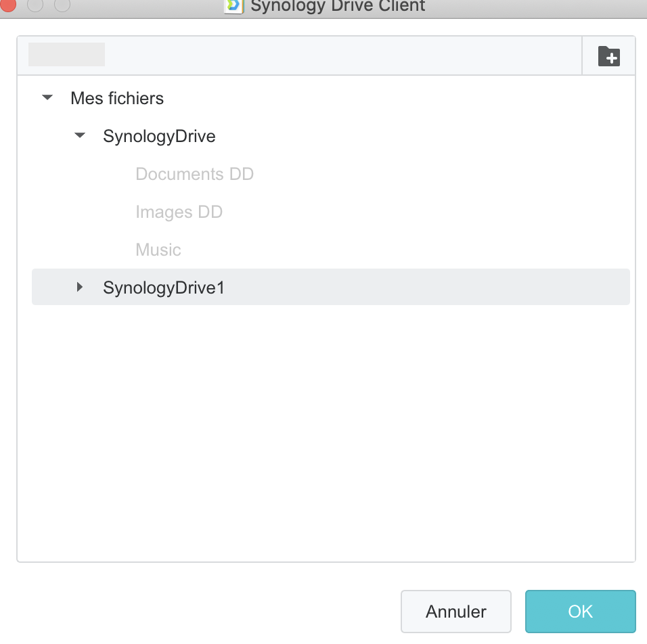Image resolution: width=647 pixels, height=644 pixels.
Task: Click the empty path bar area beside new-folder icon
Action: click(338, 55)
